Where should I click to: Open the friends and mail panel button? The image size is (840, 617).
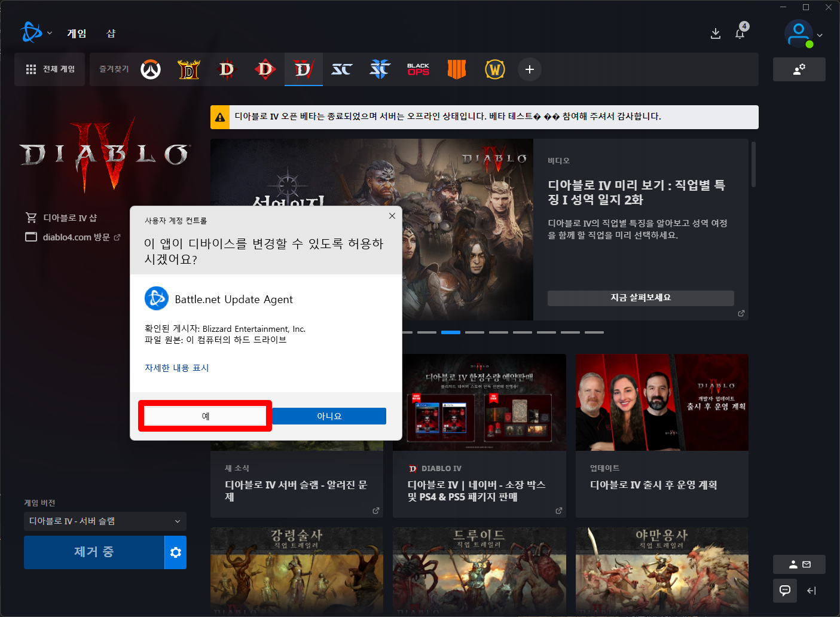(799, 564)
